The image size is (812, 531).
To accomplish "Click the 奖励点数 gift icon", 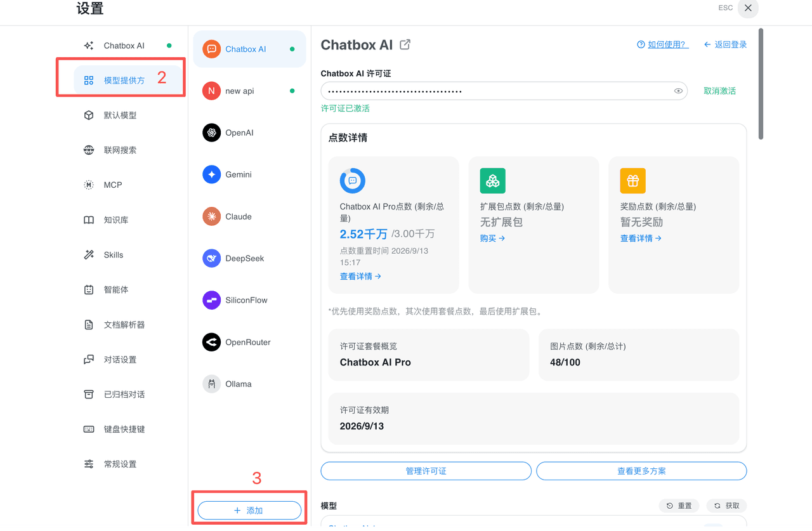I will point(633,181).
